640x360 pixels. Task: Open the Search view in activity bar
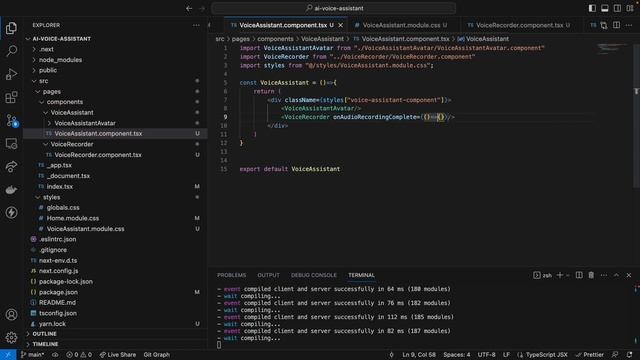11,51
